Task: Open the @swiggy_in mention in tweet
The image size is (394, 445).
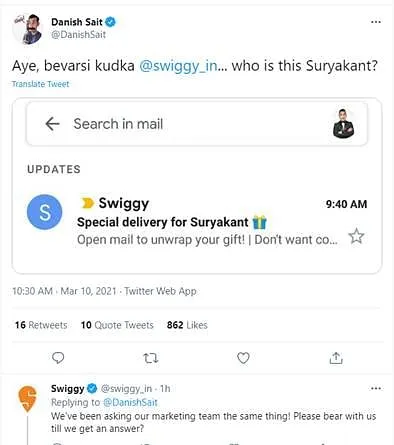Action: [x=178, y=66]
